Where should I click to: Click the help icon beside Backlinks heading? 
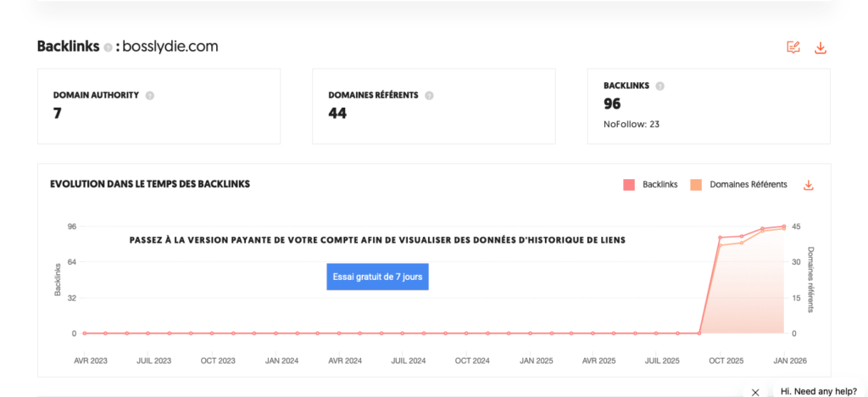[108, 48]
